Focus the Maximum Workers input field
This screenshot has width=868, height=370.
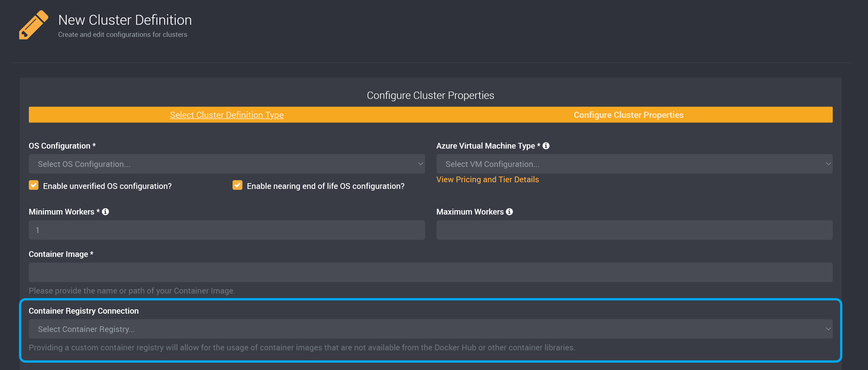coord(635,230)
